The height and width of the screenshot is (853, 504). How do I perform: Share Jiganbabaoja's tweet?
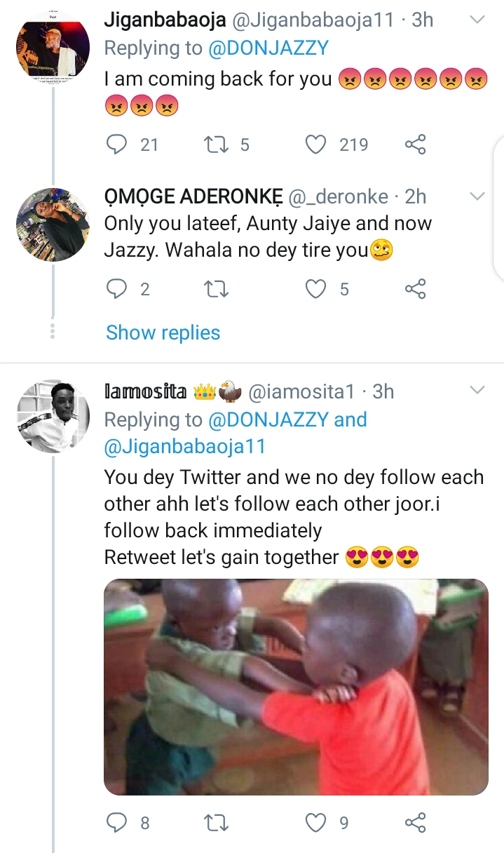tap(416, 145)
